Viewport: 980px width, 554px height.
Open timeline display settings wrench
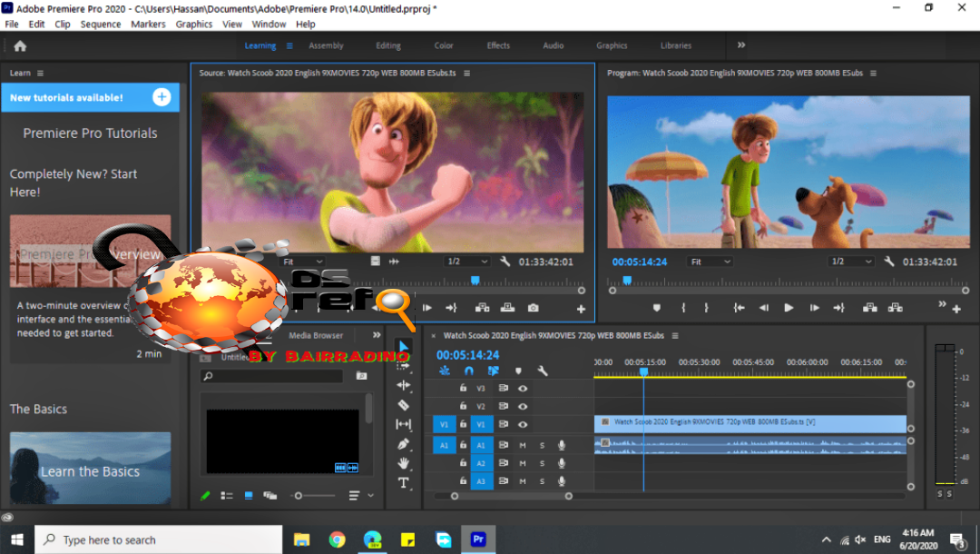tap(543, 371)
